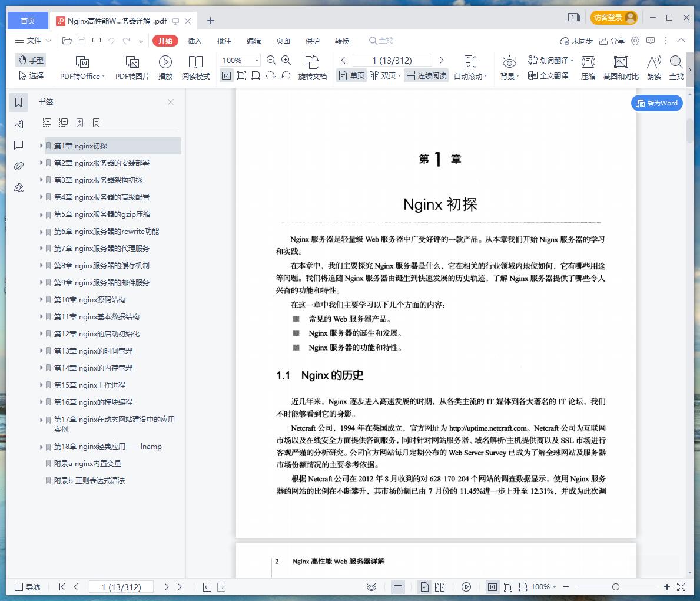
Task: Open the attachments paperclip panel
Action: point(19,166)
